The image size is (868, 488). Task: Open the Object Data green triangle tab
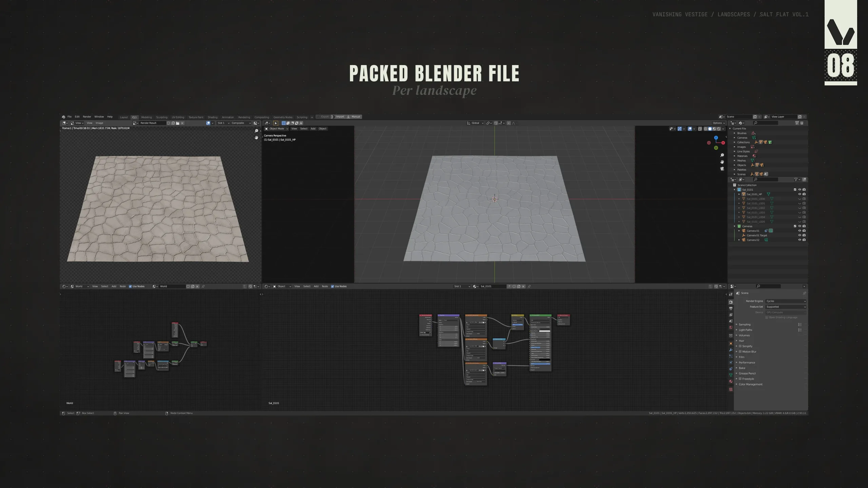(x=731, y=375)
